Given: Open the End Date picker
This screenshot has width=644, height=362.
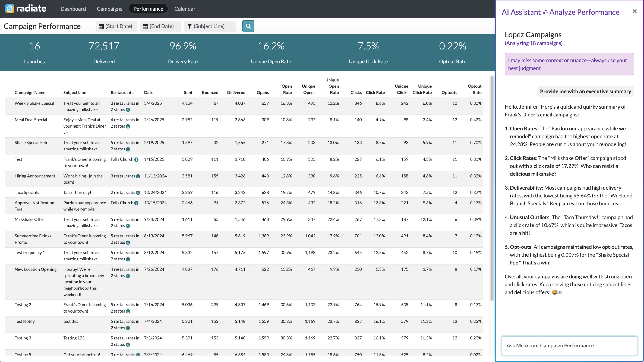Looking at the screenshot, I should tap(160, 26).
